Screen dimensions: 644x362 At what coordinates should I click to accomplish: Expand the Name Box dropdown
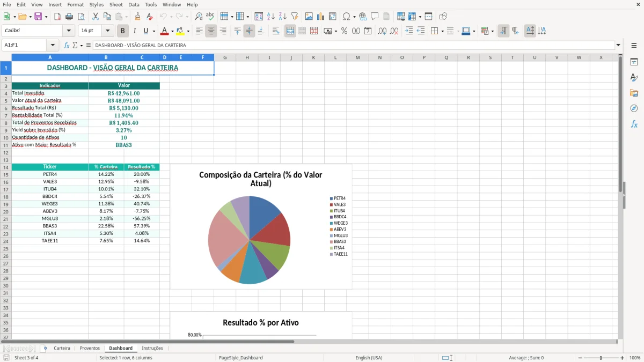(x=53, y=46)
